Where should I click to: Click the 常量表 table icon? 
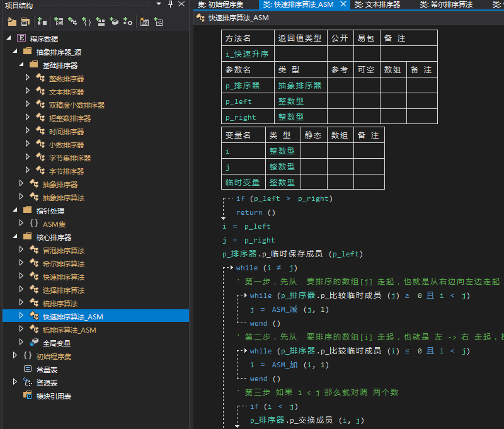coord(28,369)
